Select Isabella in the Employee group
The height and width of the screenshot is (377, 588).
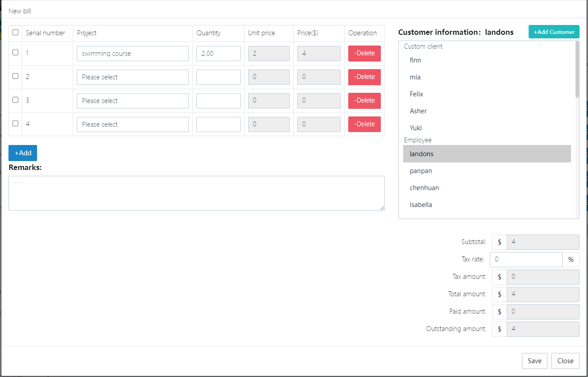coord(421,205)
